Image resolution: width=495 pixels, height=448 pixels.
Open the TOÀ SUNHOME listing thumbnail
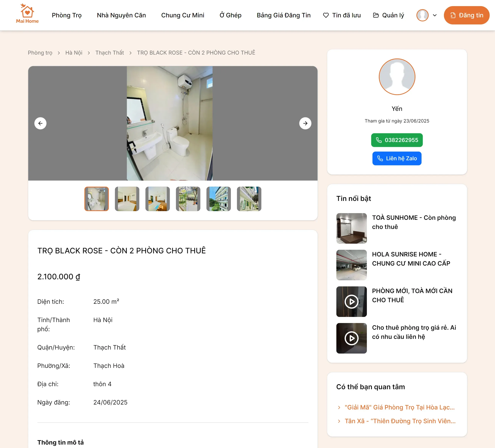[x=351, y=228]
